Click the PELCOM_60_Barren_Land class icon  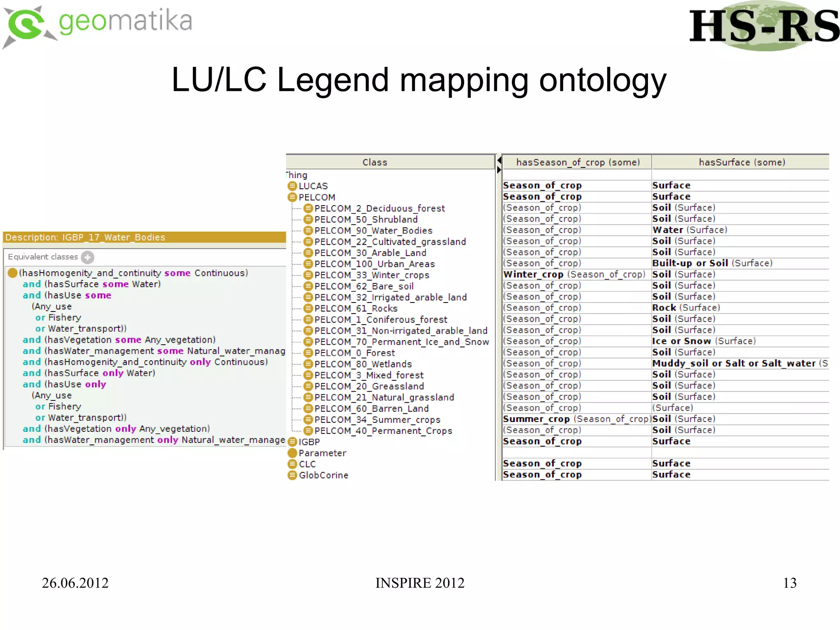pyautogui.click(x=308, y=408)
